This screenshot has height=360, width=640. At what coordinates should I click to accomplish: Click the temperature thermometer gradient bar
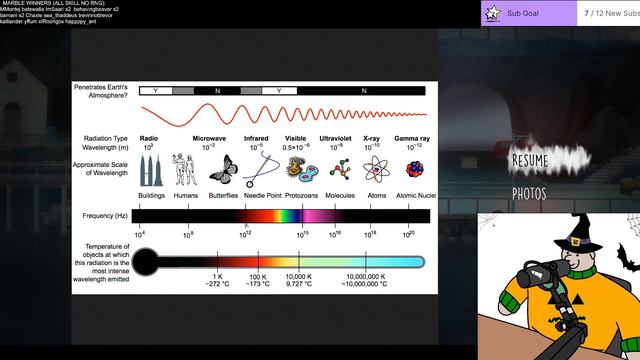tap(291, 262)
